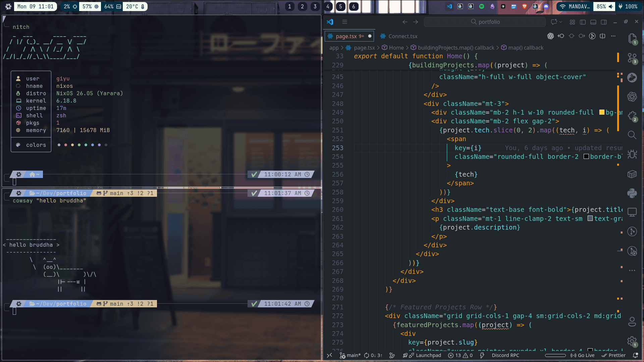The width and height of the screenshot is (644, 362).
Task: Expand additional views ellipsis in activity bar
Action: tap(632, 270)
